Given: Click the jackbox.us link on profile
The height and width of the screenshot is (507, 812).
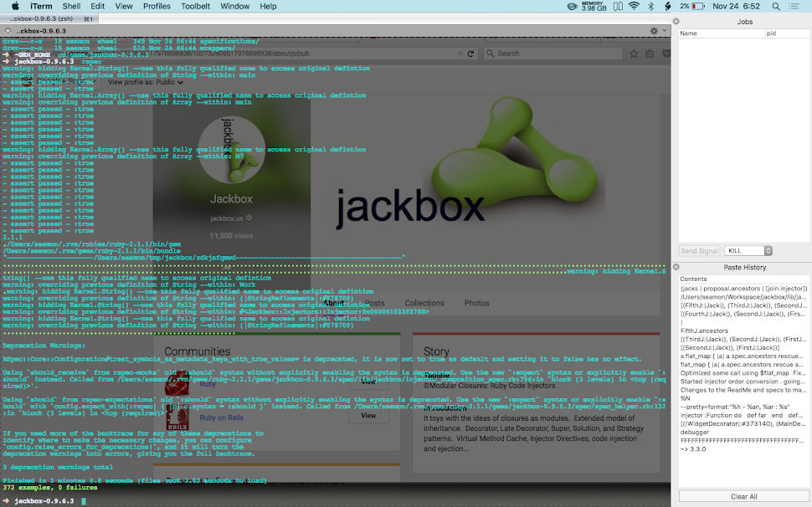Looking at the screenshot, I should coord(226,218).
